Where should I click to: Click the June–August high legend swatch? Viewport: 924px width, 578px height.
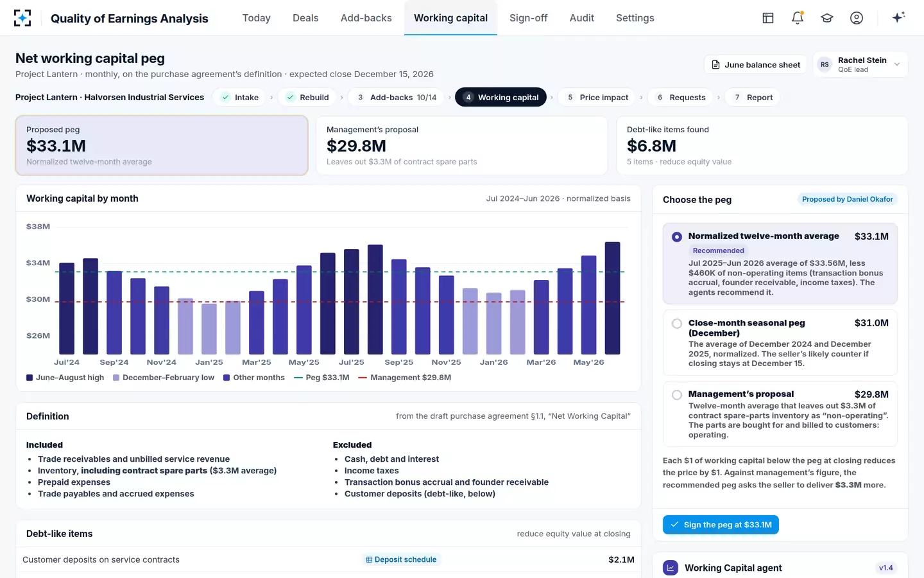tap(30, 378)
